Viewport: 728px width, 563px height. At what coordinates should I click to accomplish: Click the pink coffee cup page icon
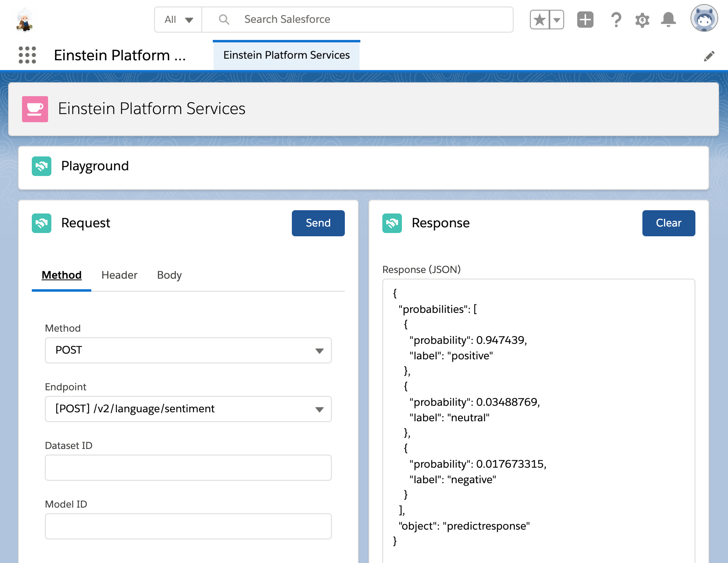pyautogui.click(x=35, y=109)
